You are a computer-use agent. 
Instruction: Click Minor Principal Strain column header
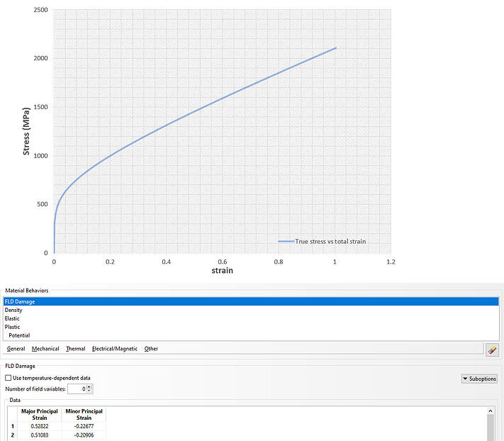tap(84, 414)
